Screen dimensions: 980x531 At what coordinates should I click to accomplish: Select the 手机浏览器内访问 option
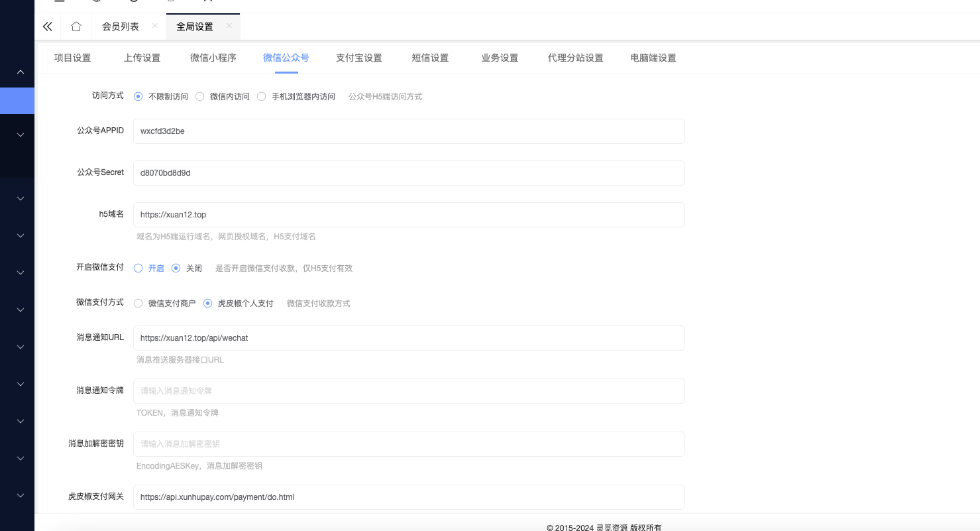[x=261, y=96]
